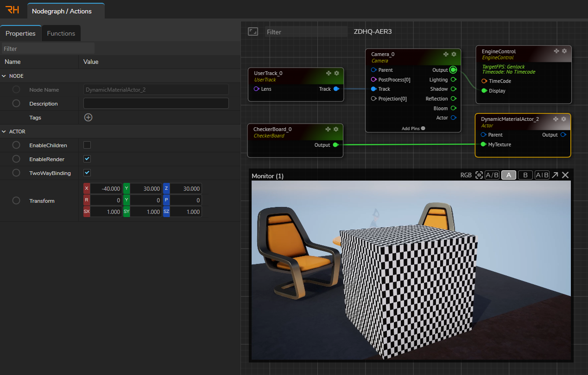Viewport: 588px width, 375px height.
Task: Pop out the Monitor with arrow icon
Action: pos(555,175)
